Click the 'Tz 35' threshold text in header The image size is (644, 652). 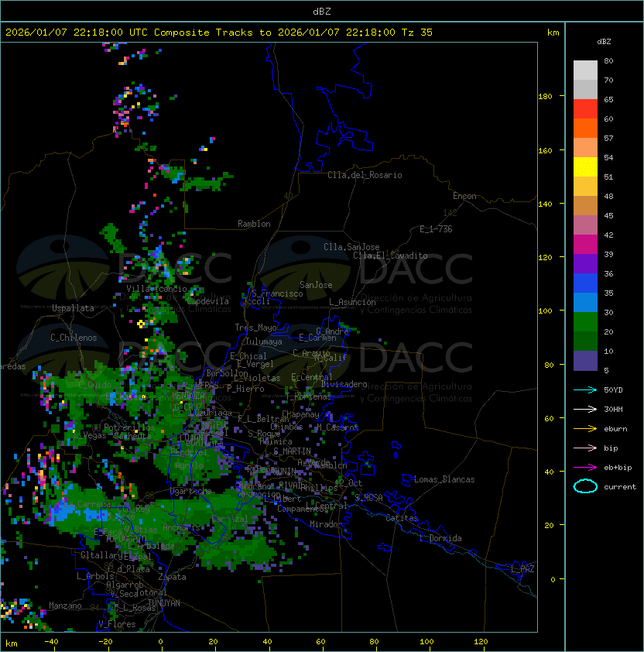(x=417, y=32)
